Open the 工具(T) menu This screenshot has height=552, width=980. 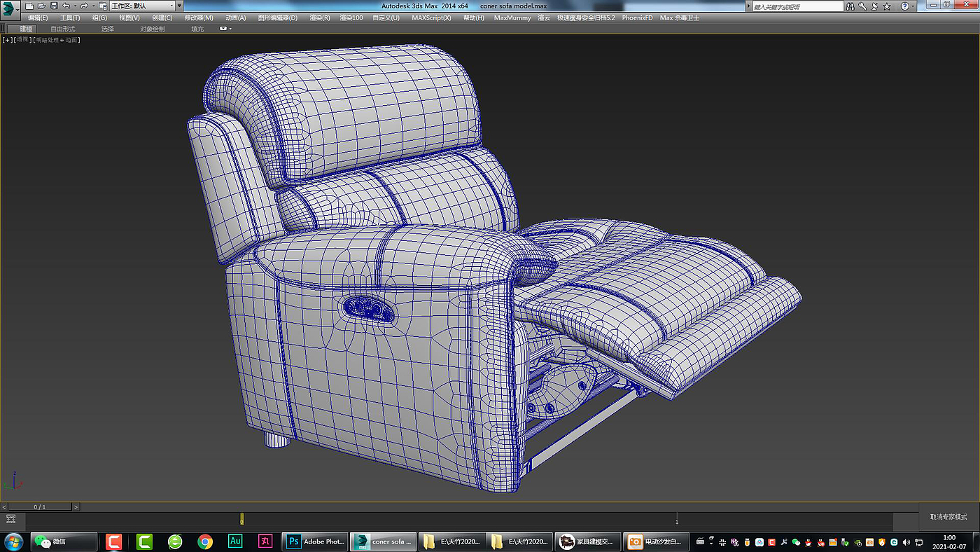pos(70,18)
